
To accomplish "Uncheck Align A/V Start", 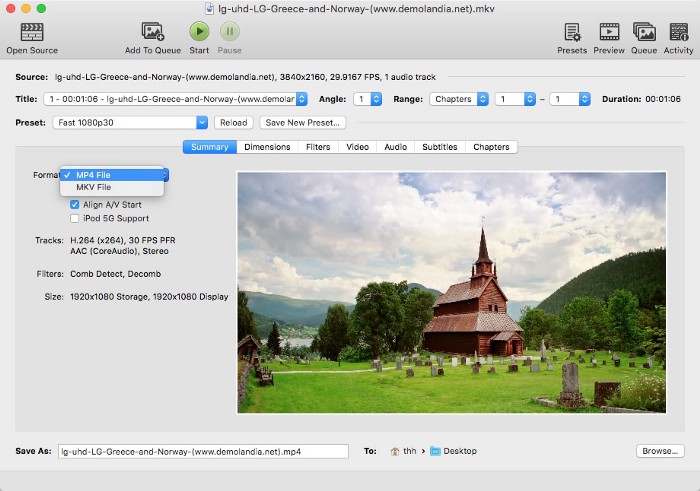I will tap(75, 204).
